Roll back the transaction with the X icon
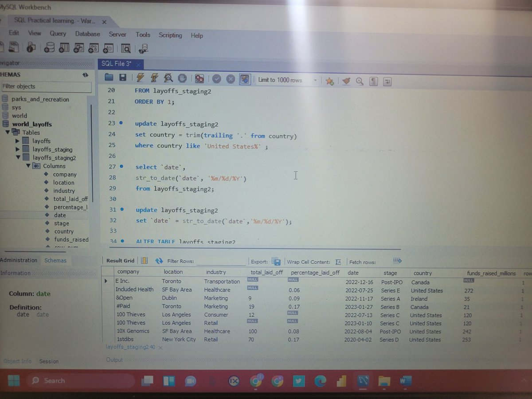 point(231,79)
